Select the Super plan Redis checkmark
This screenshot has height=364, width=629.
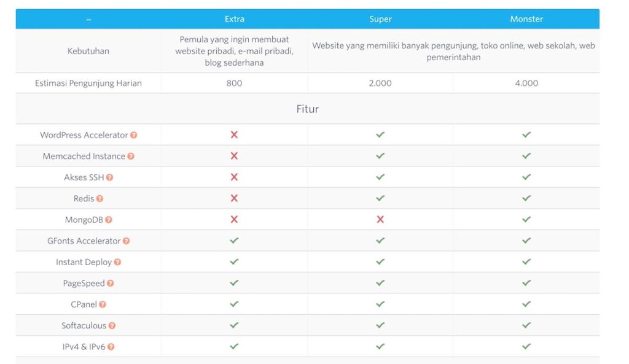380,198
